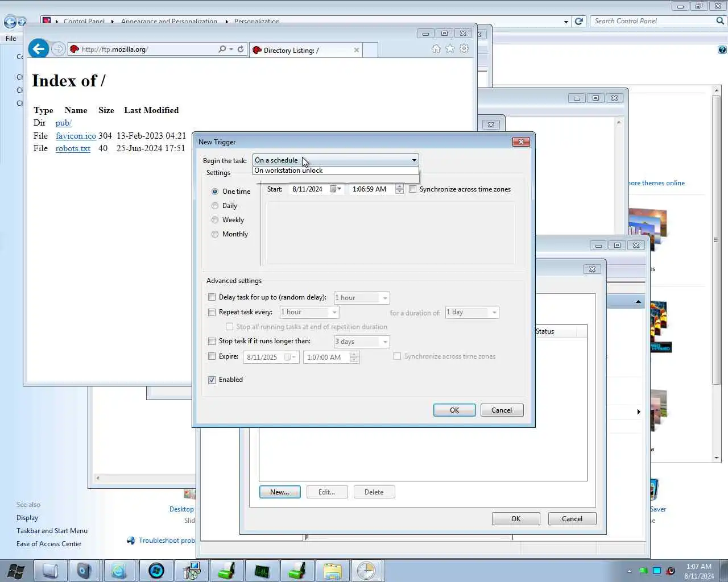Click the ftp.mozilla.org address field

tap(142, 49)
